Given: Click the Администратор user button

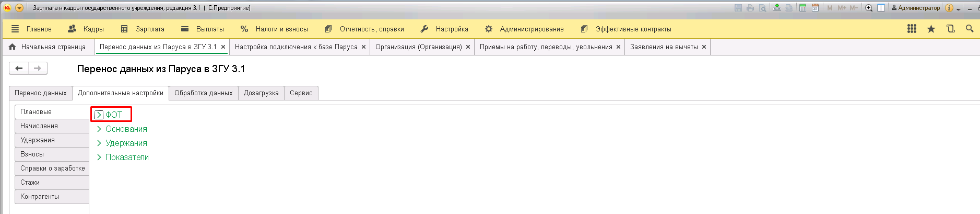Looking at the screenshot, I should tap(915, 8).
